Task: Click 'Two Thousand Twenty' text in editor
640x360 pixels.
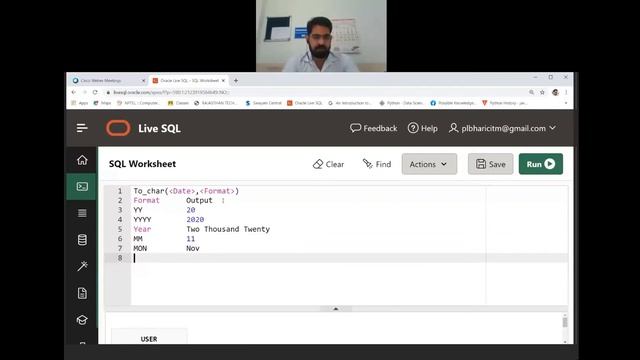Action: click(x=228, y=229)
